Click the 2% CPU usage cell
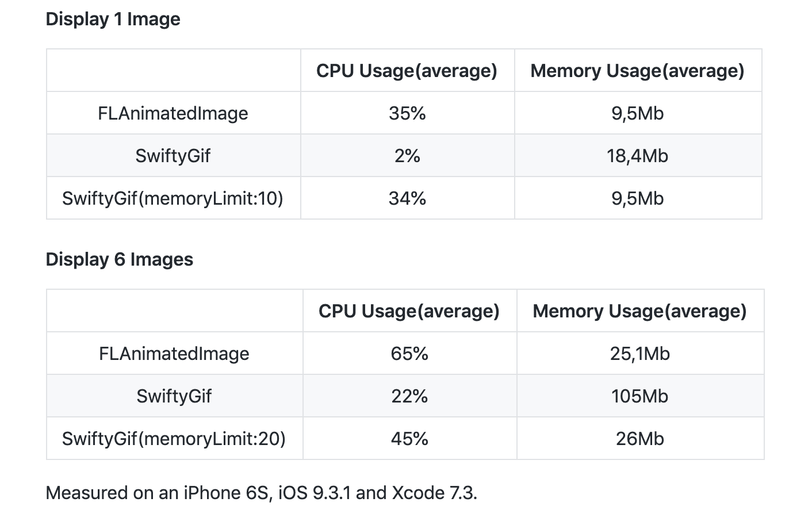 point(407,156)
